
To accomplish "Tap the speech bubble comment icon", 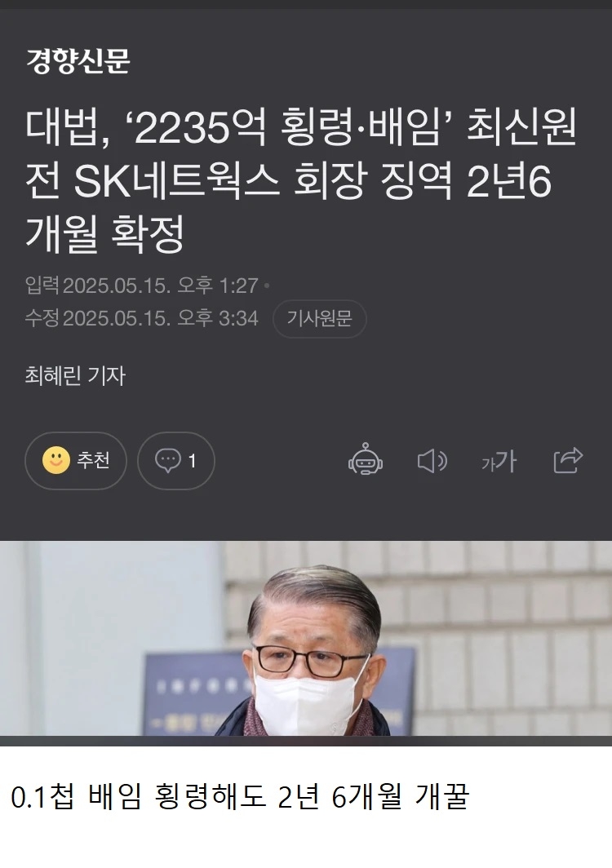I will (x=168, y=461).
